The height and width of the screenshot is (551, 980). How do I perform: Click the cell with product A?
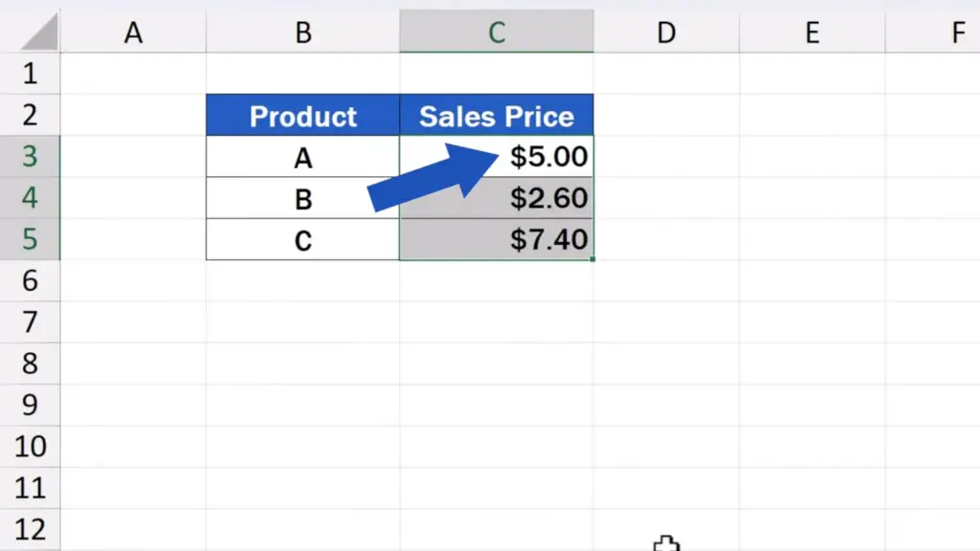tap(303, 156)
